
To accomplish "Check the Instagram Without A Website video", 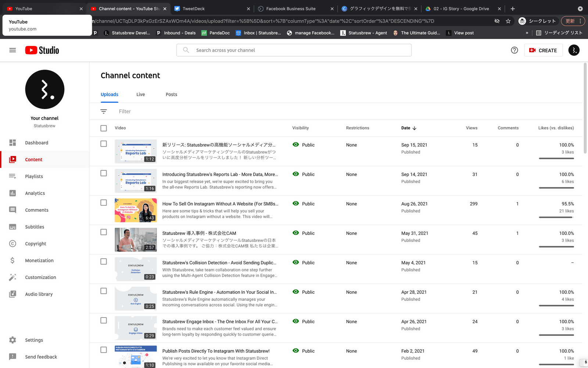I will 104,203.
